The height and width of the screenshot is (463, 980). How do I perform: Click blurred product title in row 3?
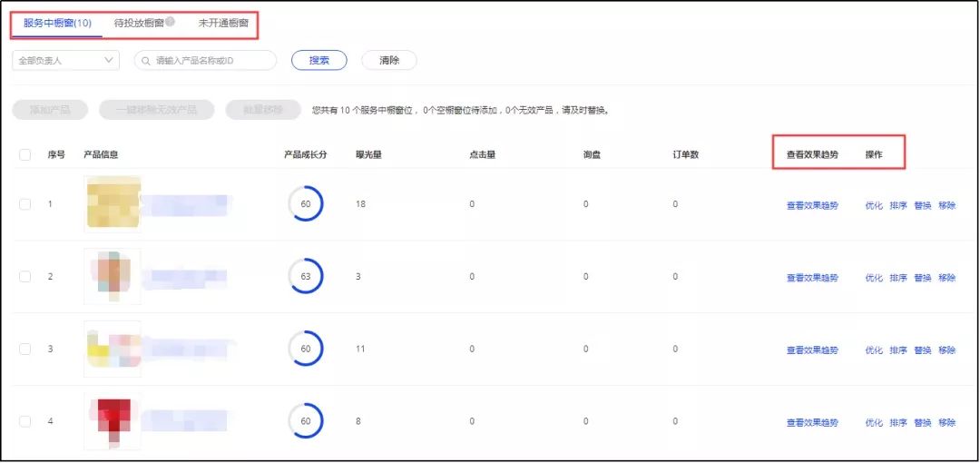pyautogui.click(x=188, y=350)
